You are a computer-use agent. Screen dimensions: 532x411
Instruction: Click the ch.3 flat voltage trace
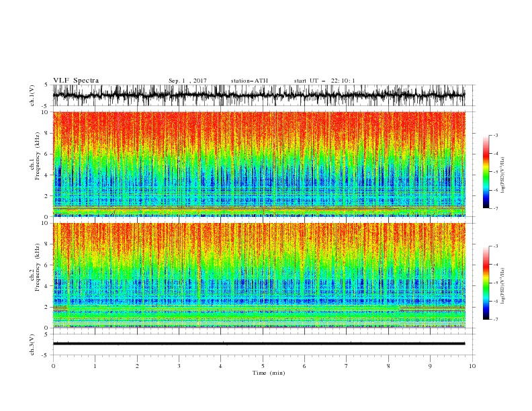259,344
